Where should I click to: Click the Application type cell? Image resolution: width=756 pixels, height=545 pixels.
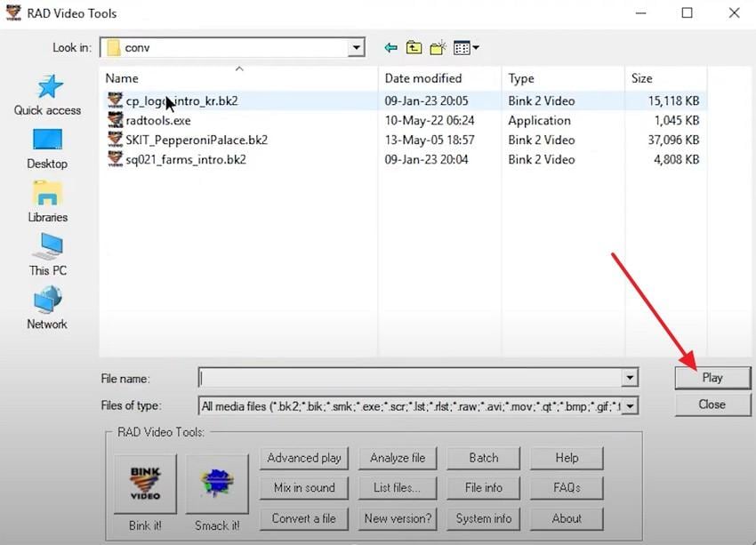[539, 120]
